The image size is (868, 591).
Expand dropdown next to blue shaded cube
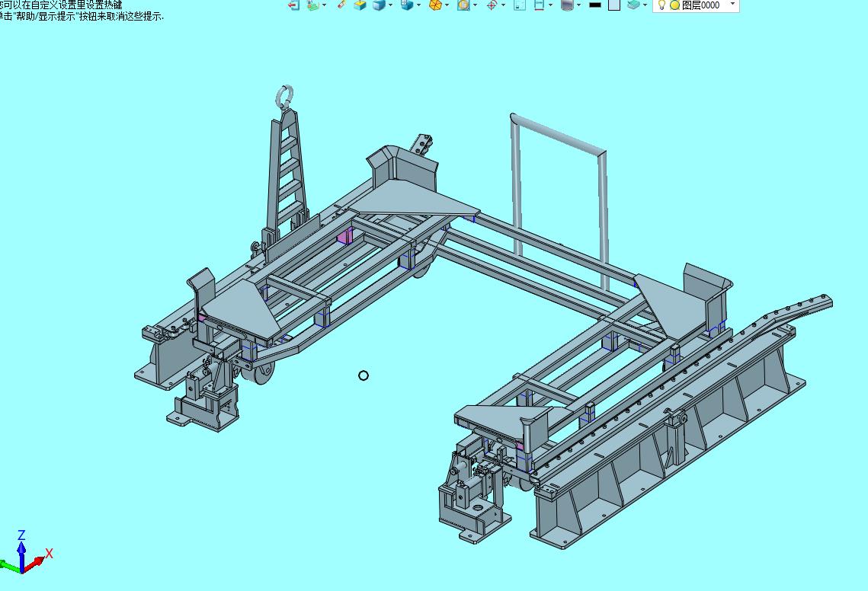click(x=391, y=5)
